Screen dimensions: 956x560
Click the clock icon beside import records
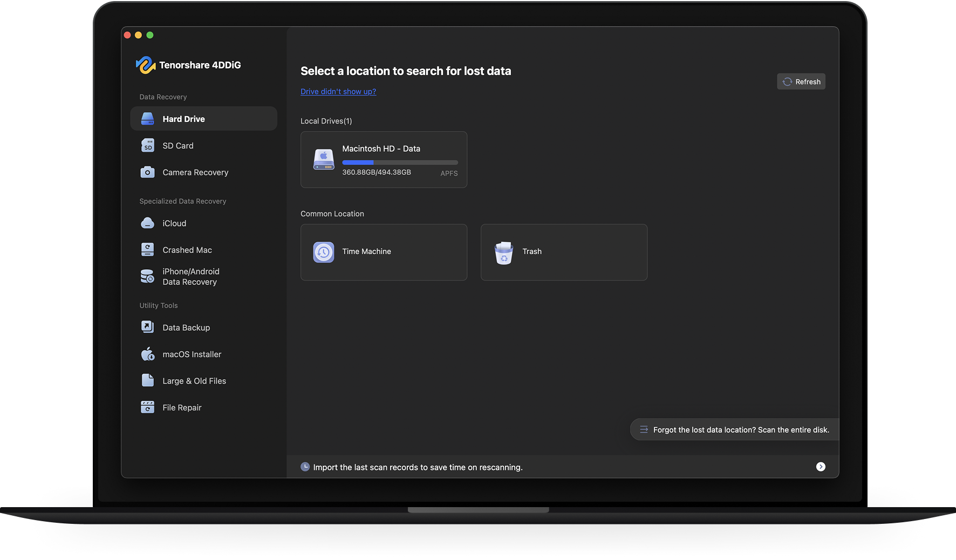pyautogui.click(x=305, y=467)
